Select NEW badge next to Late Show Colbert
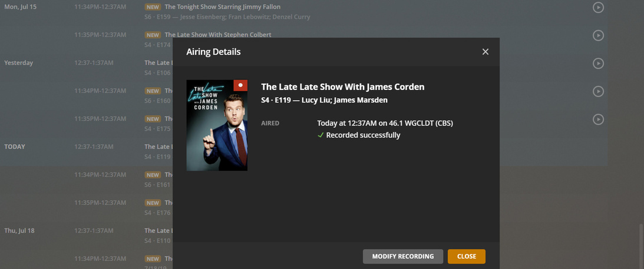This screenshot has width=644, height=269. pyautogui.click(x=153, y=35)
